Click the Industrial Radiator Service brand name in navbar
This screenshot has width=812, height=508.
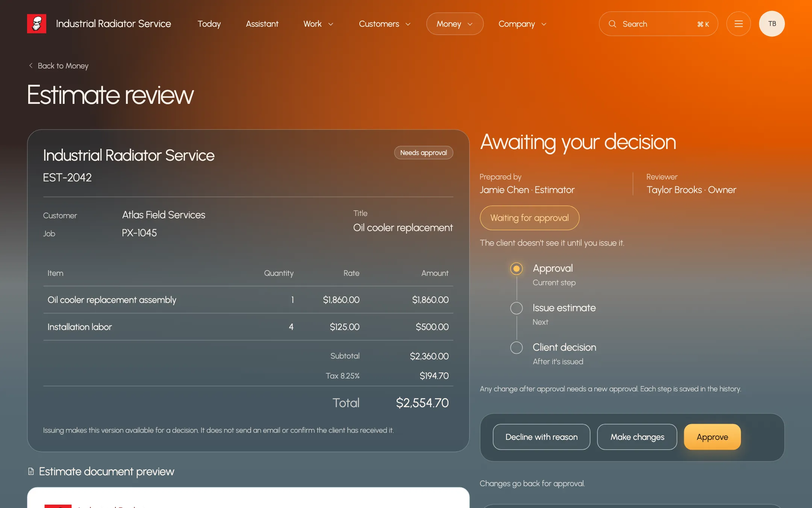click(113, 24)
